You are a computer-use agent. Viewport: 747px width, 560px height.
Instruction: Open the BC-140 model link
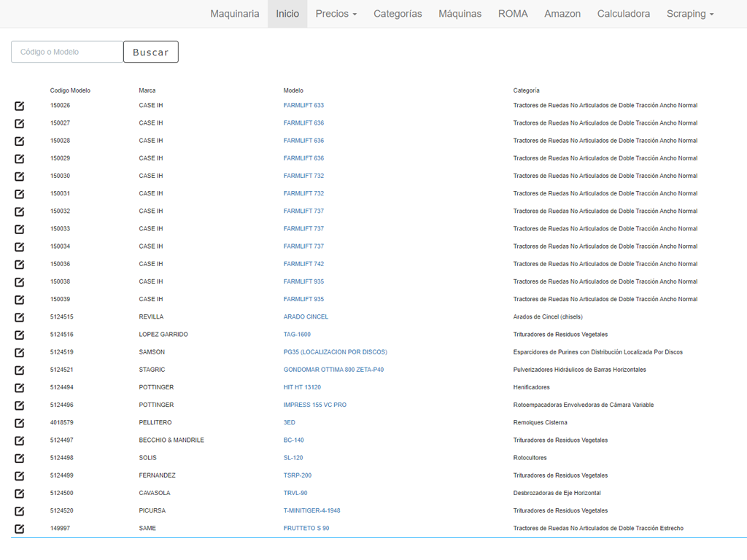pyautogui.click(x=293, y=440)
